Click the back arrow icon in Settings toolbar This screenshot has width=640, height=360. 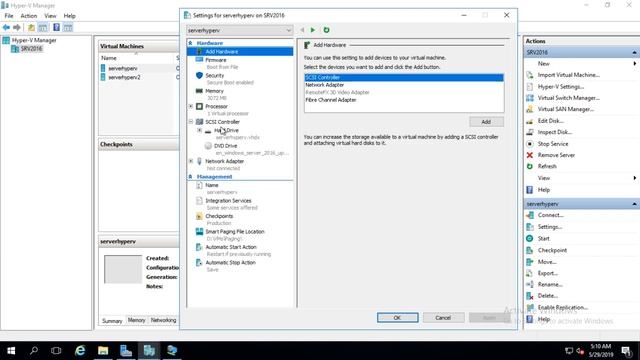coord(302,30)
